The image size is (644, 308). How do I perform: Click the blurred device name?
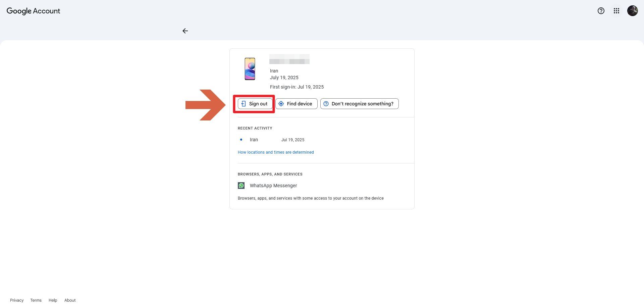tap(289, 60)
